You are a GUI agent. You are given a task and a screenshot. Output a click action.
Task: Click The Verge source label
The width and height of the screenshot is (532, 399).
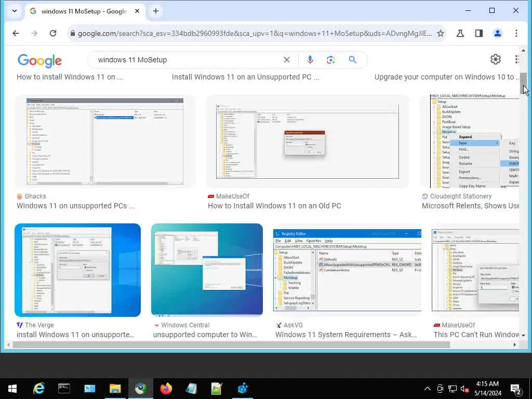point(39,325)
